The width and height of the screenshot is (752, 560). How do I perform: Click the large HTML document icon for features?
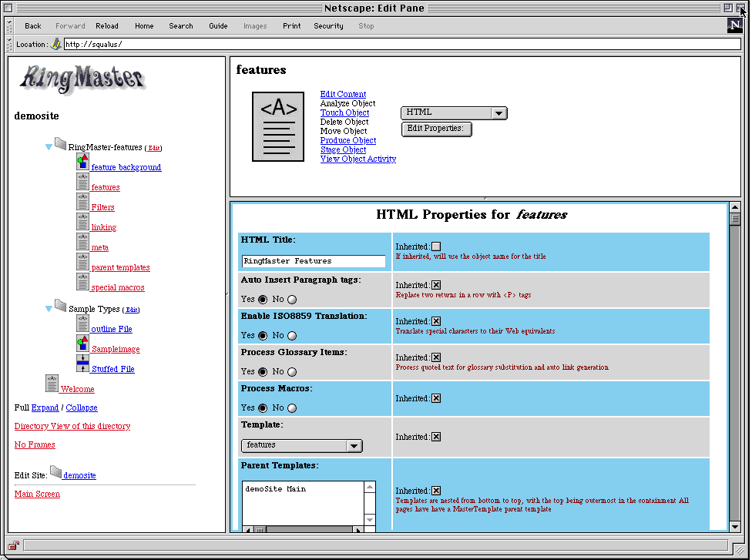tap(278, 127)
